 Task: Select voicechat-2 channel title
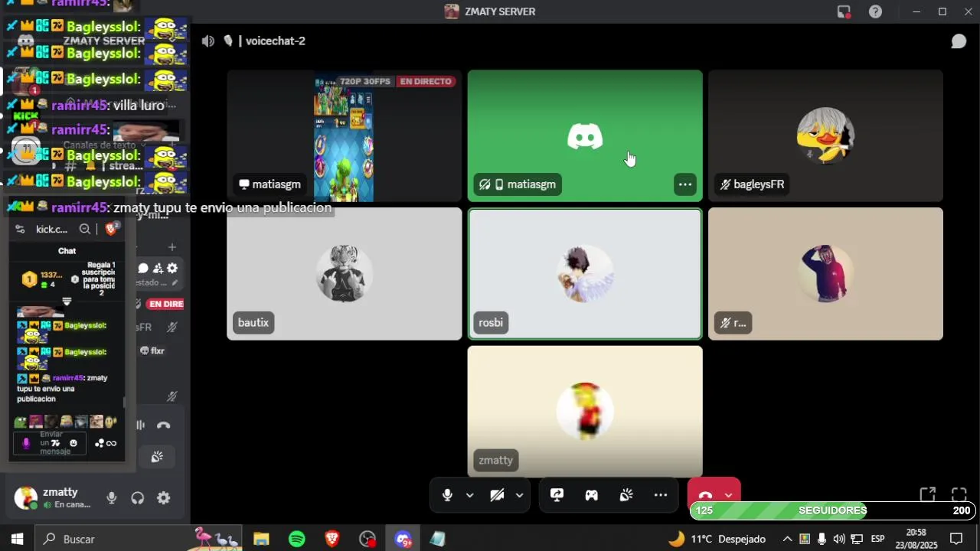click(x=276, y=41)
